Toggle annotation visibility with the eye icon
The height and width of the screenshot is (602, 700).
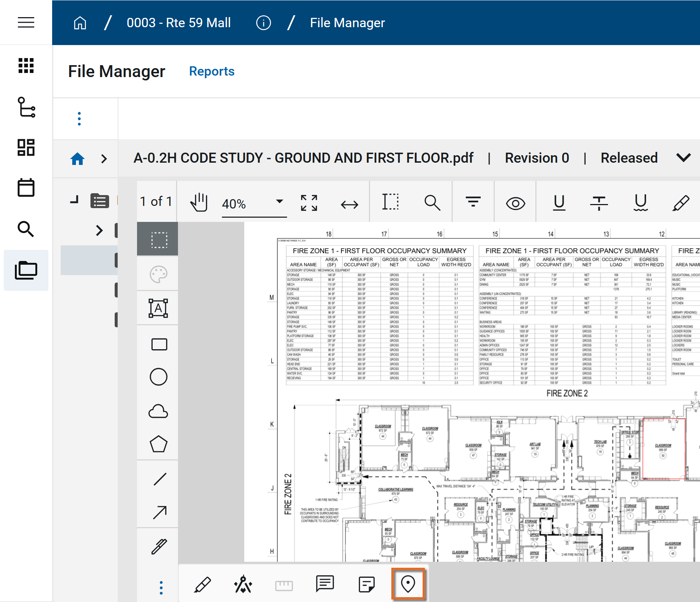click(x=515, y=203)
